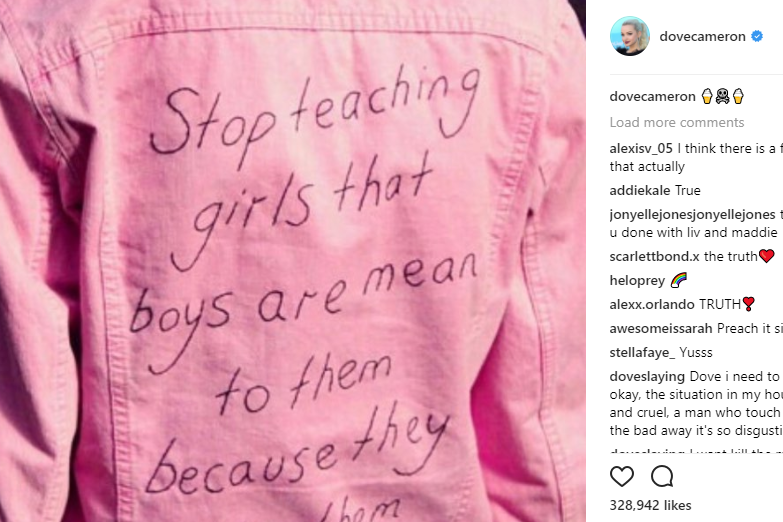
Task: Open stellafaye_ profile
Action: (x=642, y=352)
